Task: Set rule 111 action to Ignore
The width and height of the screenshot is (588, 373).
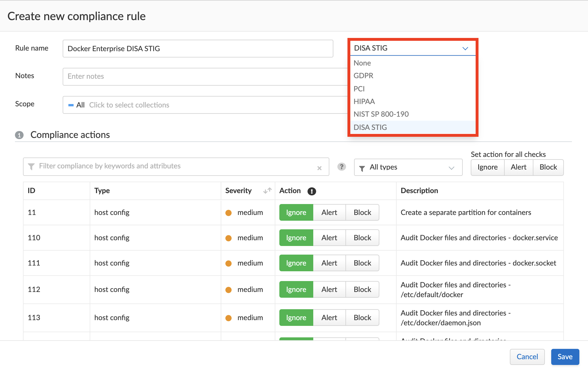Action: tap(296, 263)
